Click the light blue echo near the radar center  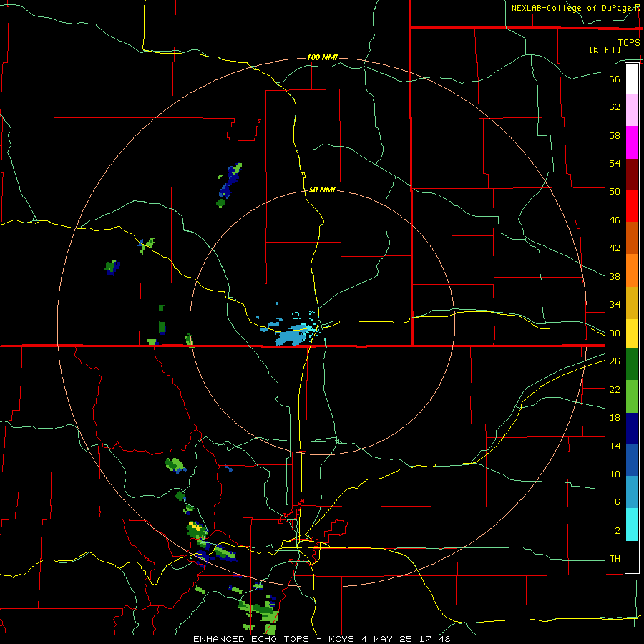291,335
